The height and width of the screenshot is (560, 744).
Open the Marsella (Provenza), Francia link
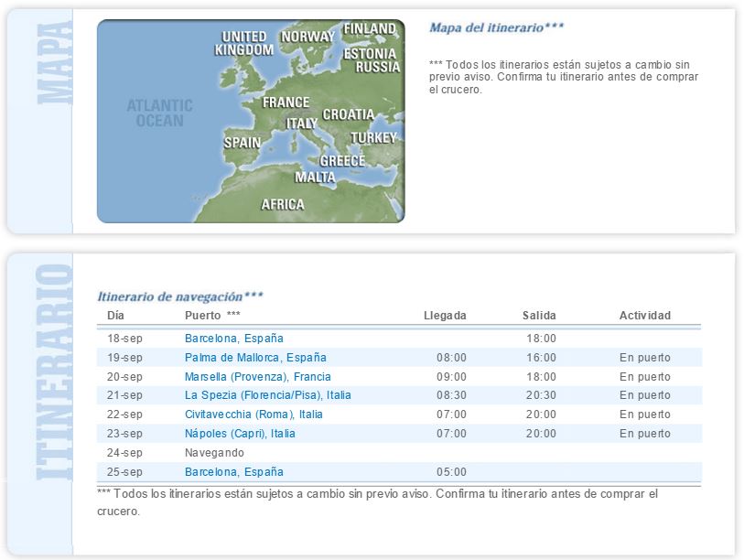point(258,377)
